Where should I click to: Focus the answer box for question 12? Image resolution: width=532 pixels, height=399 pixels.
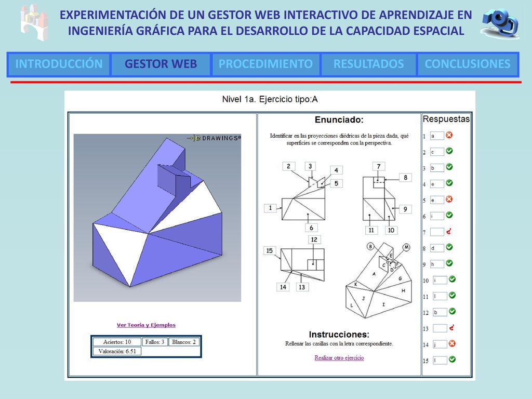coord(440,312)
